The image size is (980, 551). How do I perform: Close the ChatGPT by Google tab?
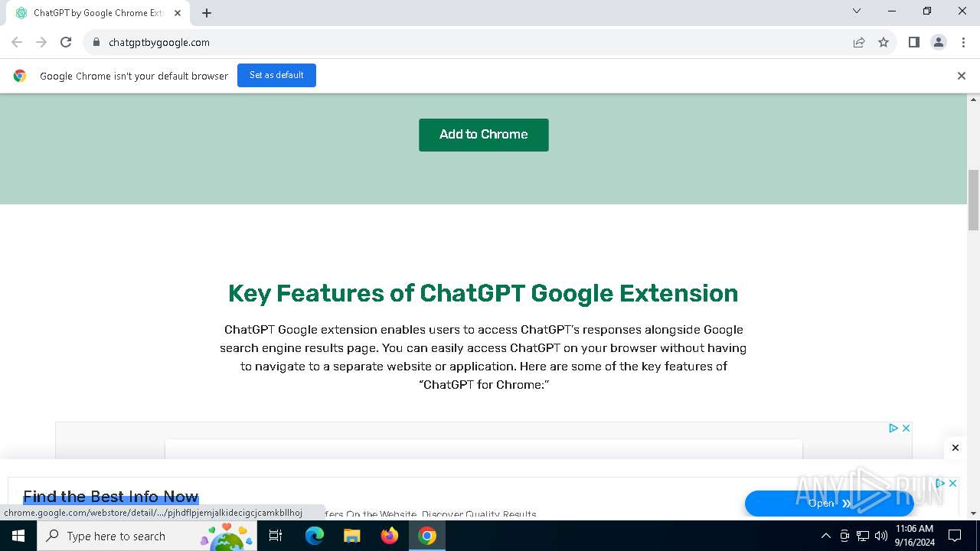pos(178,13)
